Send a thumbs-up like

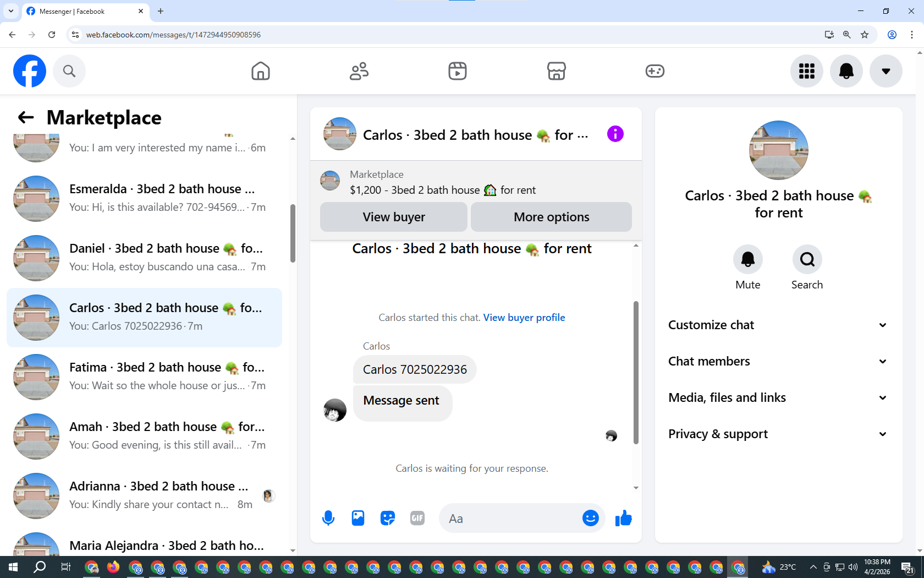pyautogui.click(x=623, y=518)
